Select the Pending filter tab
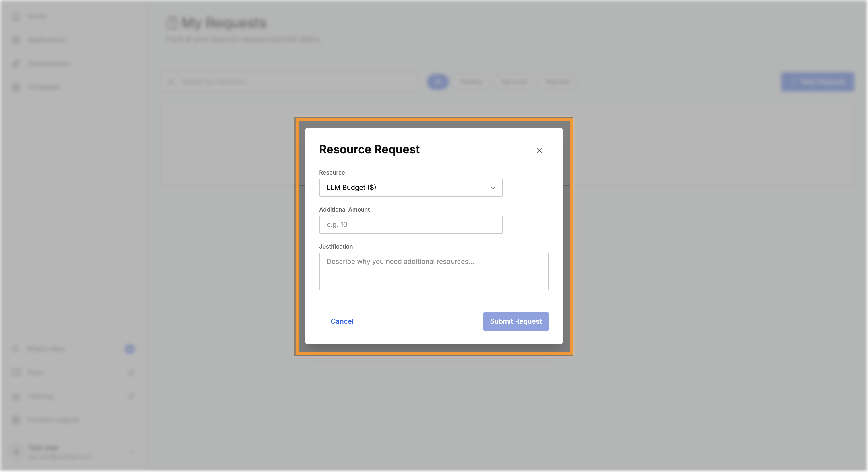This screenshot has width=868, height=472. point(471,82)
